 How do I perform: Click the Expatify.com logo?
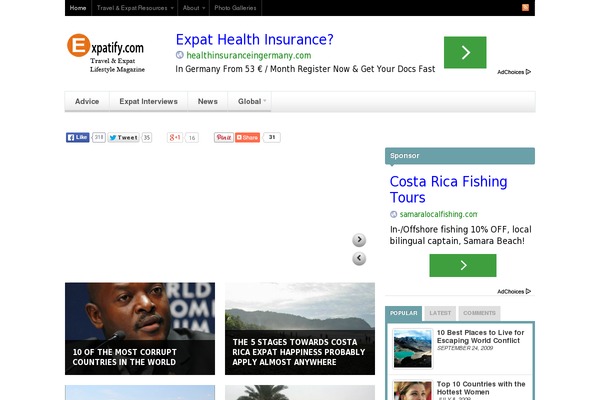click(106, 53)
